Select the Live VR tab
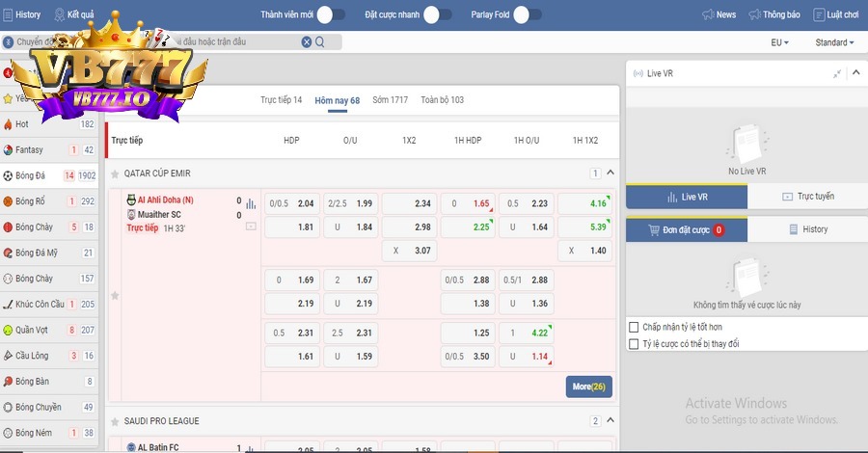 tap(687, 197)
